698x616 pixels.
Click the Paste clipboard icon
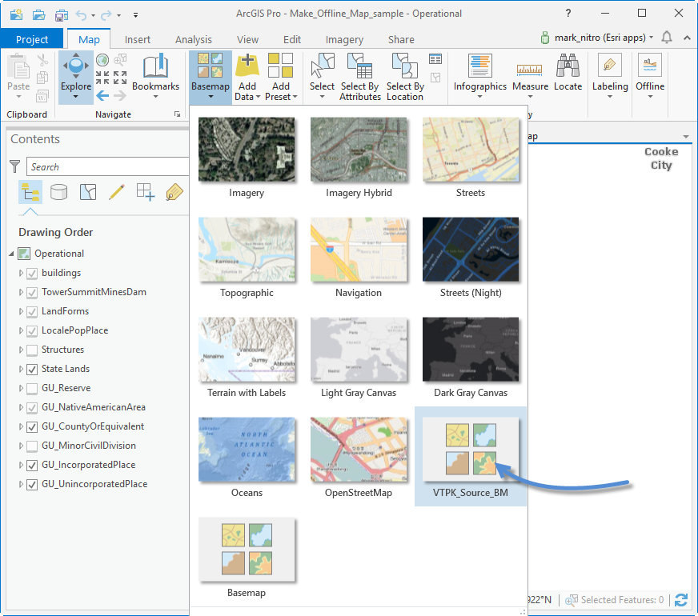[19, 66]
